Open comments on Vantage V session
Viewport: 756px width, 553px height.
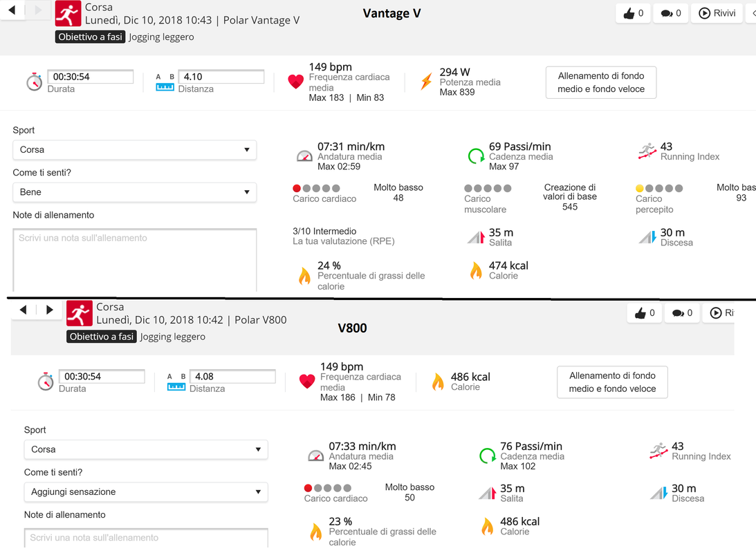click(x=671, y=14)
